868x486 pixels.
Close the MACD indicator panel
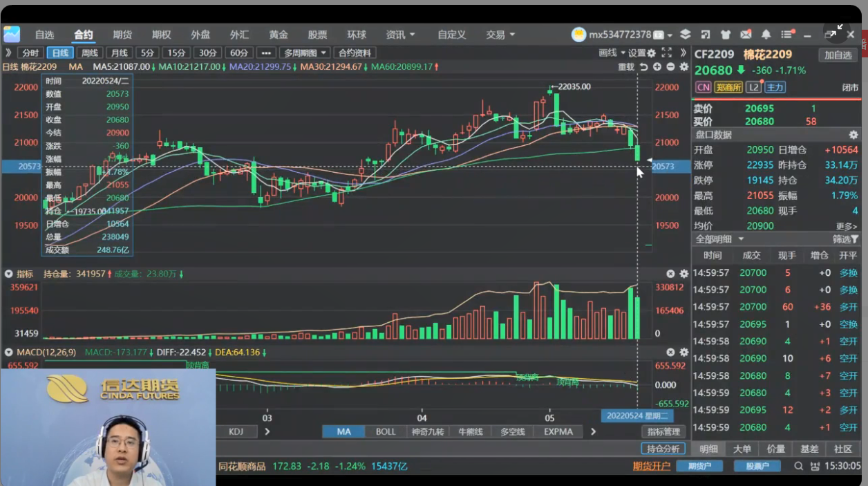[670, 353]
